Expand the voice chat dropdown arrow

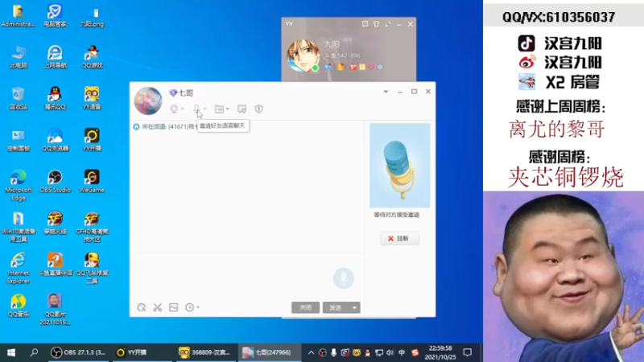pos(205,109)
